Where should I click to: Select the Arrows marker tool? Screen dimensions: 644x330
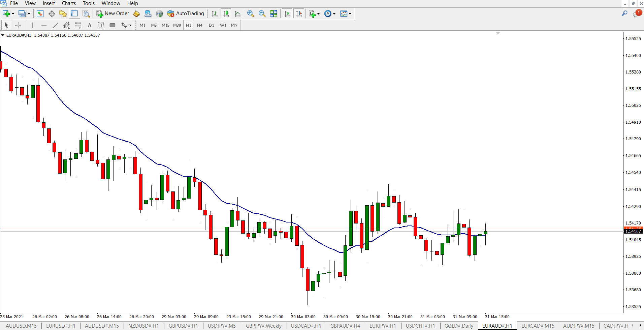[x=124, y=25]
